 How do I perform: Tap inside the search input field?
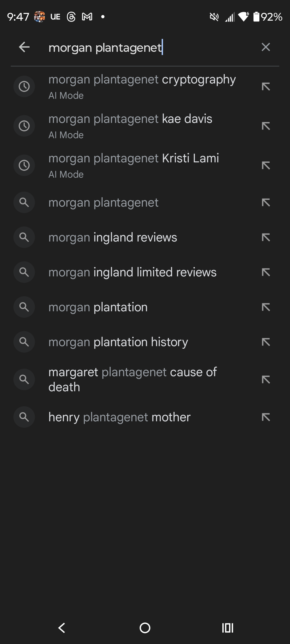click(x=134, y=47)
